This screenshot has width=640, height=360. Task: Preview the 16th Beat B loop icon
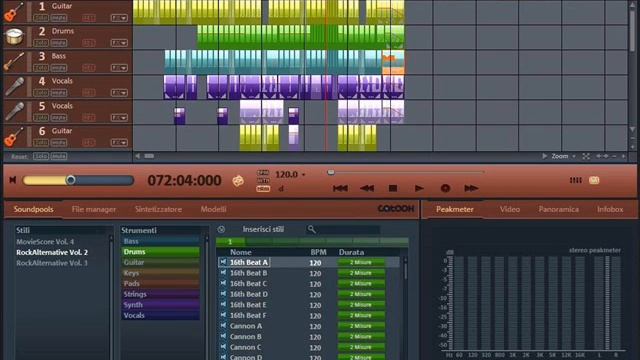[223, 273]
